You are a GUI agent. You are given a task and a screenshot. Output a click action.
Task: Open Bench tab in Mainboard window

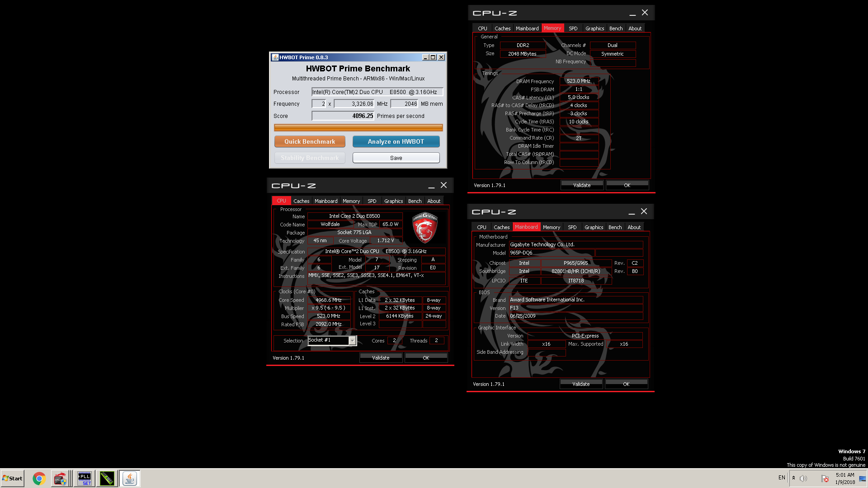click(x=615, y=227)
